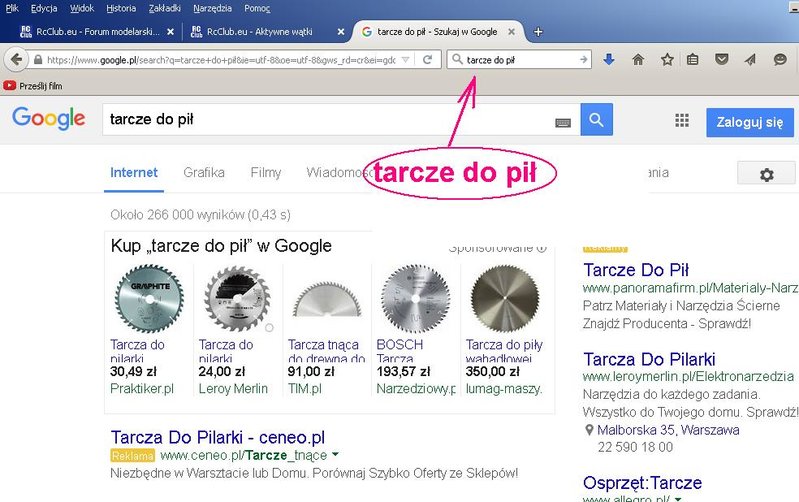Click Około 266 000 wyników text
The width and height of the screenshot is (799, 502).
point(200,215)
